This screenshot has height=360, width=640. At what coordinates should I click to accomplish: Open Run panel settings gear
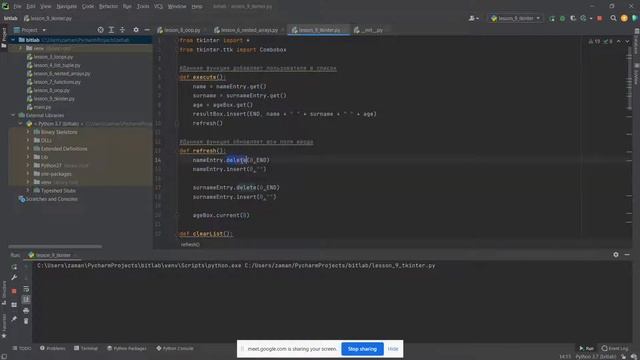coord(616,255)
